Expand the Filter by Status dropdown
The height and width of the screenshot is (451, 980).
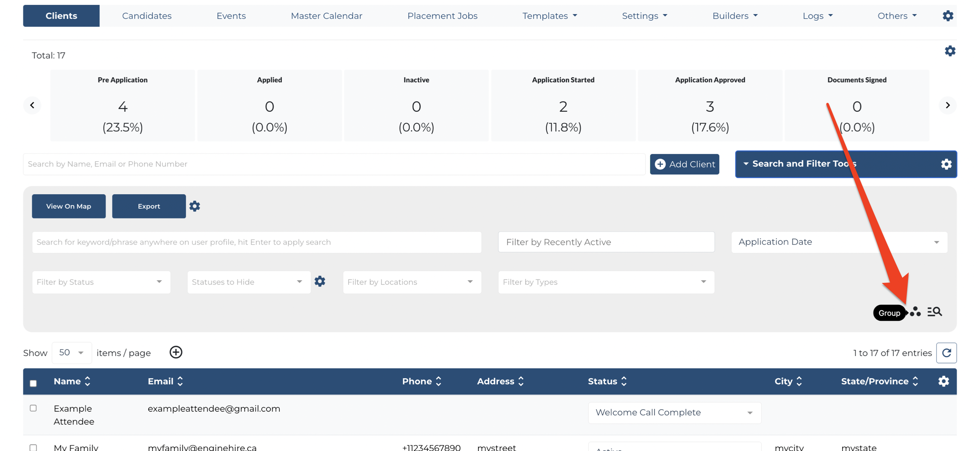point(101,282)
